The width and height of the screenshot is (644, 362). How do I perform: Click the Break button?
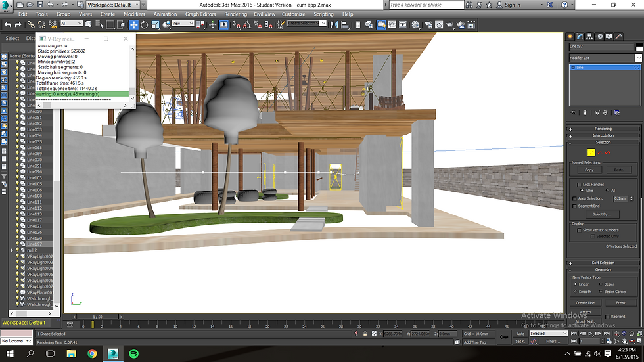tap(620, 303)
